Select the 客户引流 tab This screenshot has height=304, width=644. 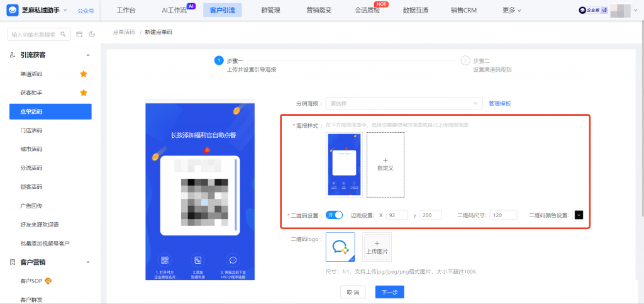coord(223,10)
